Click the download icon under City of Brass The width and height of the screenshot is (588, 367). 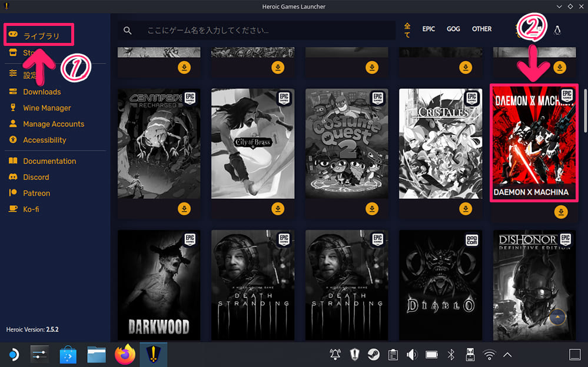point(278,209)
